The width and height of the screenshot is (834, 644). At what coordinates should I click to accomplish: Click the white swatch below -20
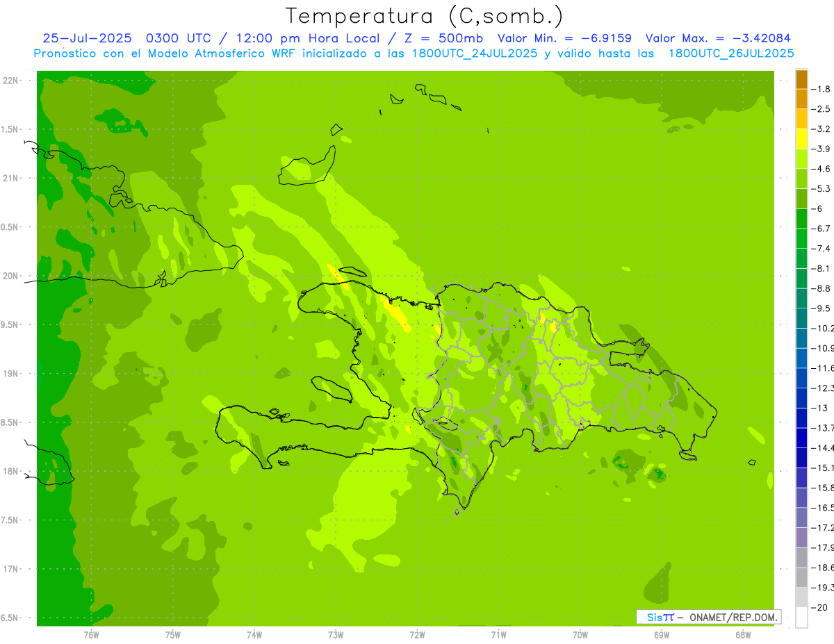click(x=801, y=618)
